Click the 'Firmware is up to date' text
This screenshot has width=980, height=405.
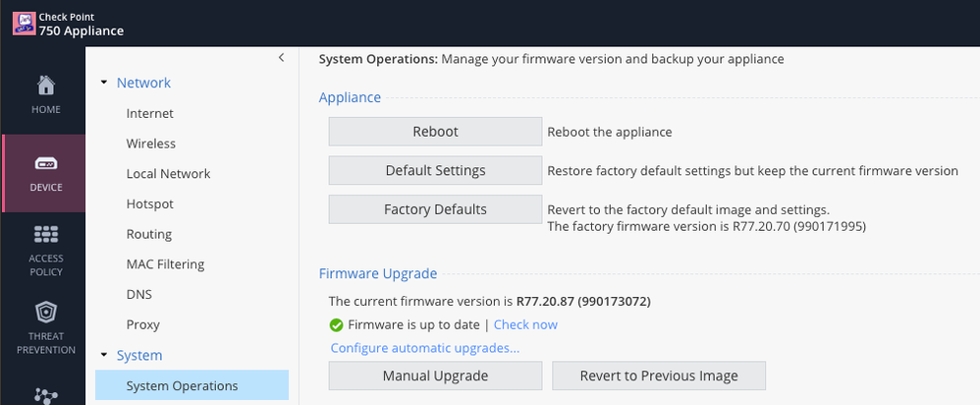411,324
